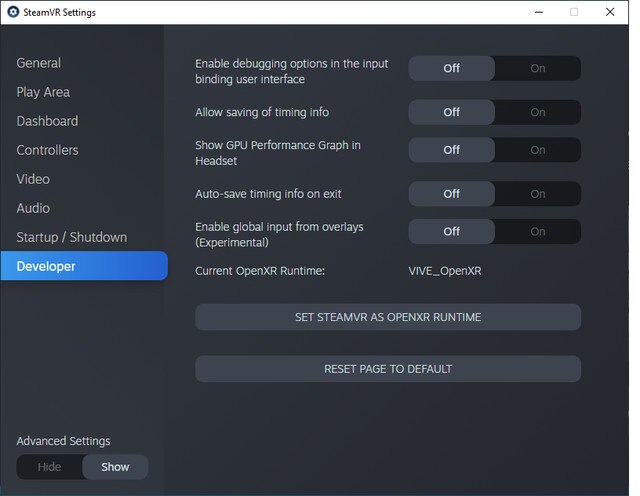The width and height of the screenshot is (640, 496).
Task: Turn on global input from overlays
Action: click(538, 231)
